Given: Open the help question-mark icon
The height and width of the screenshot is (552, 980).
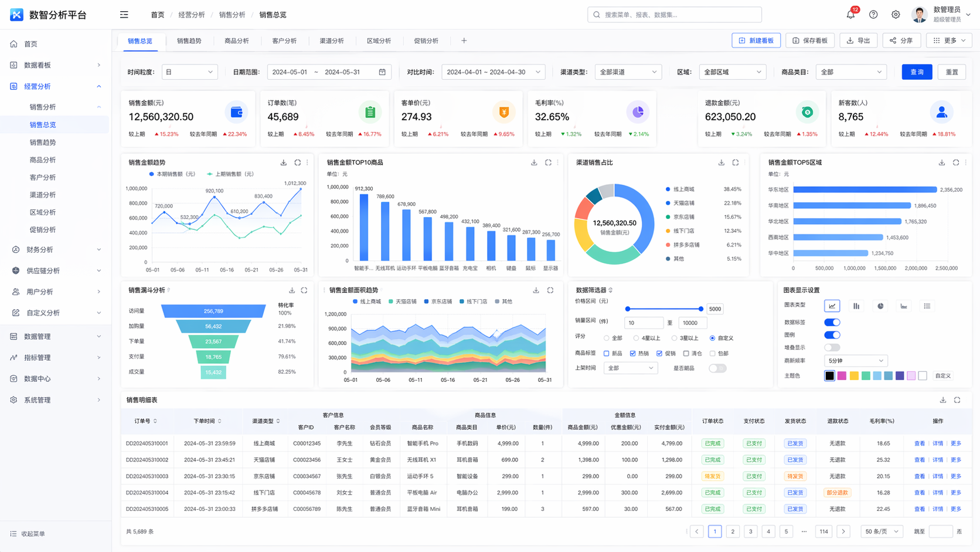Looking at the screenshot, I should click(873, 15).
